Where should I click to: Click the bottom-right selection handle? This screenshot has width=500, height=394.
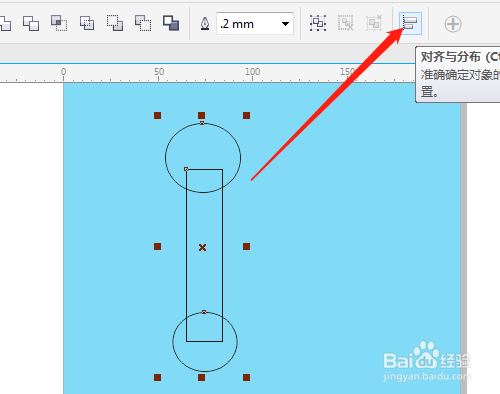[x=246, y=377]
